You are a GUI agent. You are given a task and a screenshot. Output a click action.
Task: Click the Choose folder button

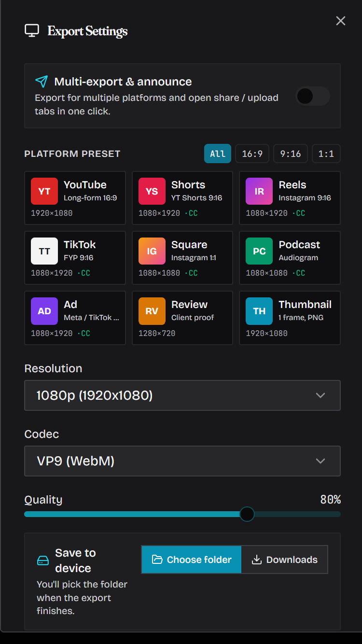pyautogui.click(x=192, y=560)
